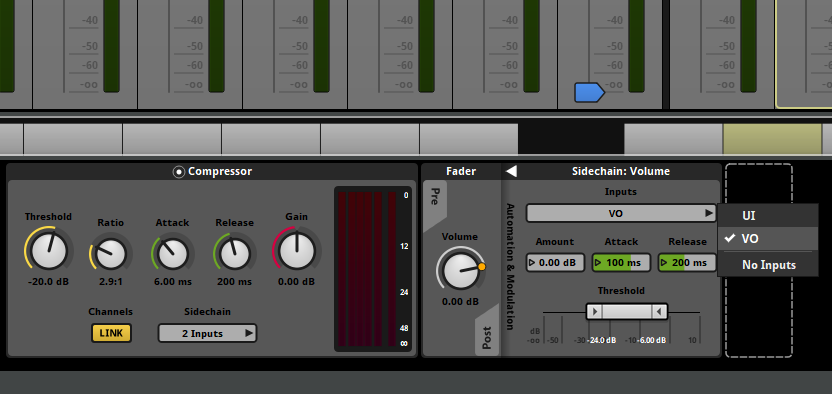Screen dimensions: 832x394
Task: Click the Compressor Release knob
Action: pyautogui.click(x=235, y=253)
